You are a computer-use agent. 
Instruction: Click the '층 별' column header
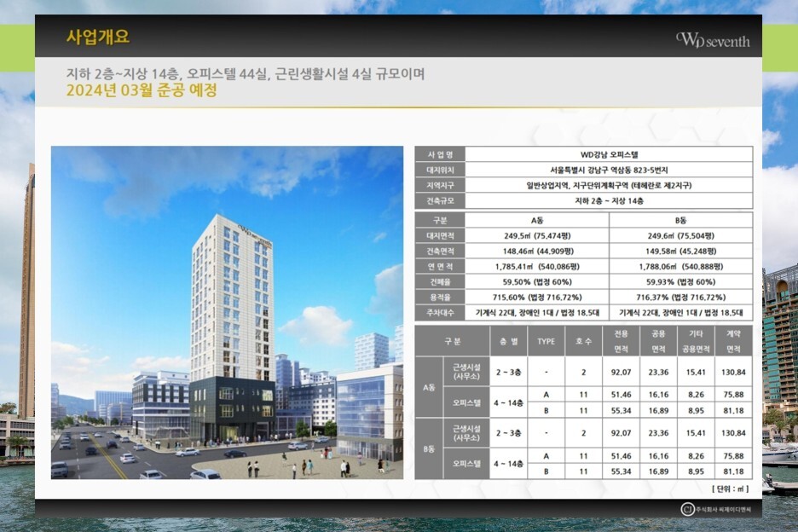pyautogui.click(x=508, y=341)
